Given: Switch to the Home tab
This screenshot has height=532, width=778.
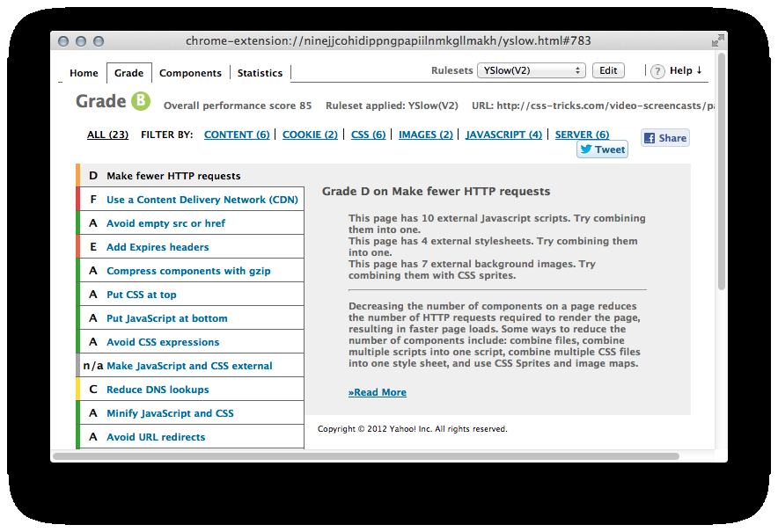Looking at the screenshot, I should tap(84, 73).
